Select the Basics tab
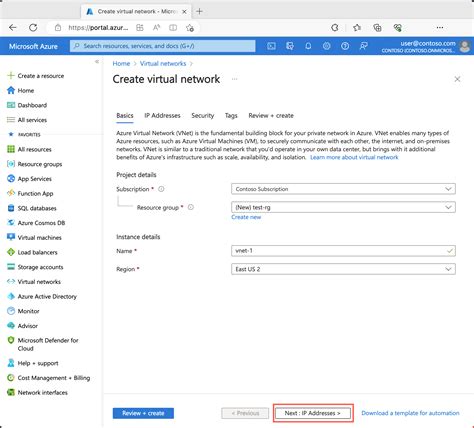 [125, 116]
